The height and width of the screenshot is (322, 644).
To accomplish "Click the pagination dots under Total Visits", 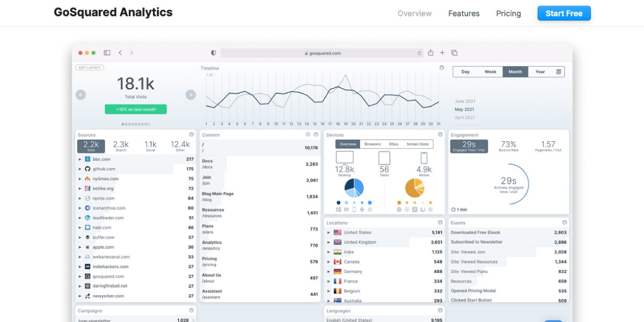I will 136,124.
